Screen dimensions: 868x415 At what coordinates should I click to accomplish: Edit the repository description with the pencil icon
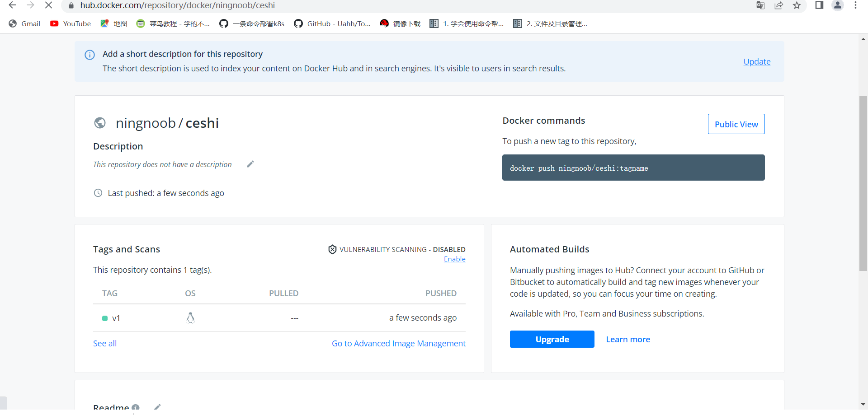point(250,164)
